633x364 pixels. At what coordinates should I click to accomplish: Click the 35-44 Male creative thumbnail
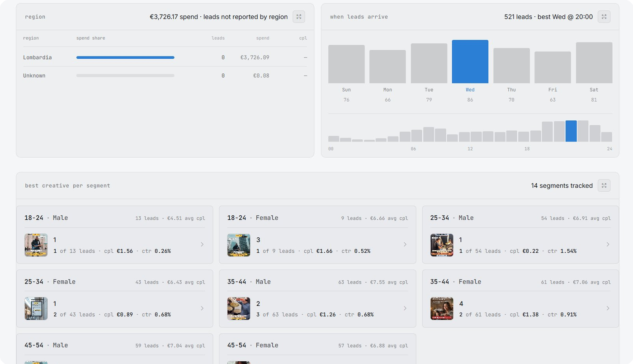point(239,309)
